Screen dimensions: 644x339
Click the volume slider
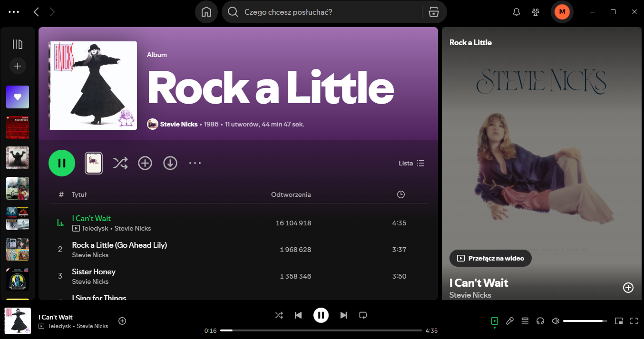tap(585, 321)
